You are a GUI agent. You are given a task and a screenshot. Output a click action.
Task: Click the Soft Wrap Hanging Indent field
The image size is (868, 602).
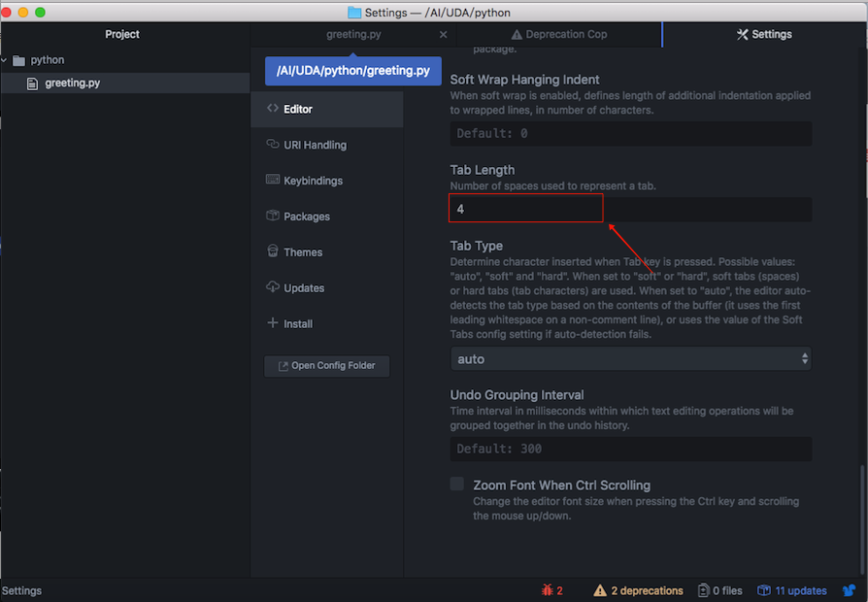tap(630, 133)
